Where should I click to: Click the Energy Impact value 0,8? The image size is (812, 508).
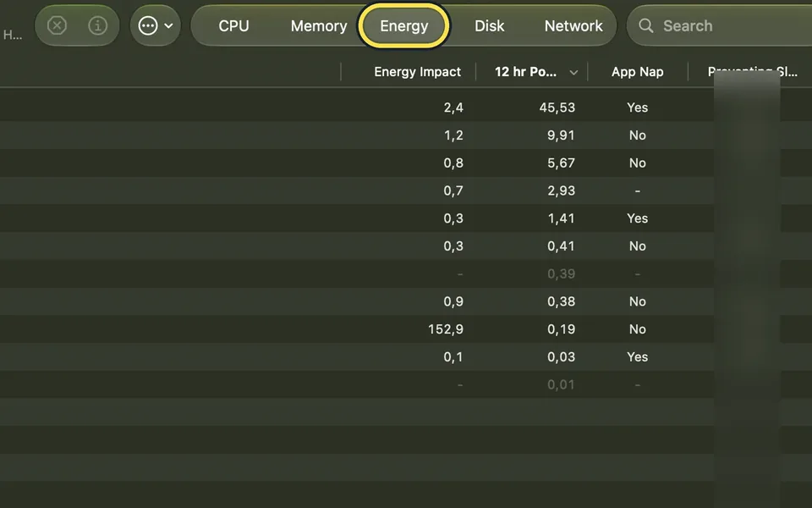(453, 163)
